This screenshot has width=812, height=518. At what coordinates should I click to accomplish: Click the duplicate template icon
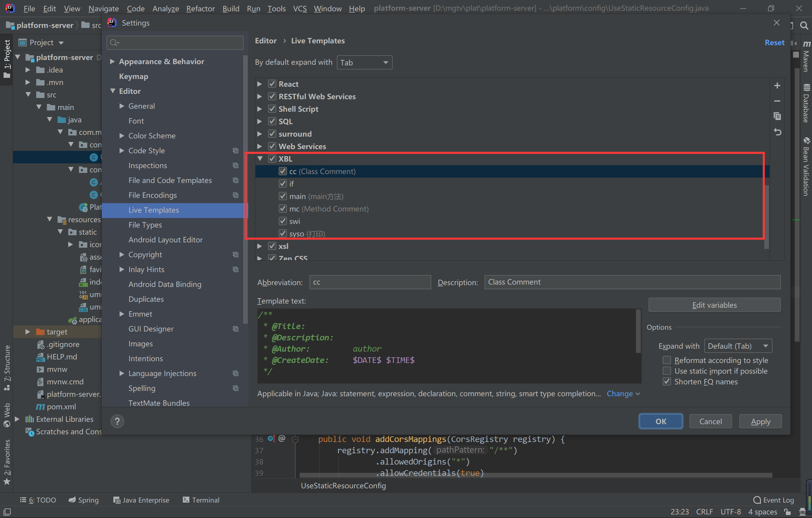pos(777,116)
